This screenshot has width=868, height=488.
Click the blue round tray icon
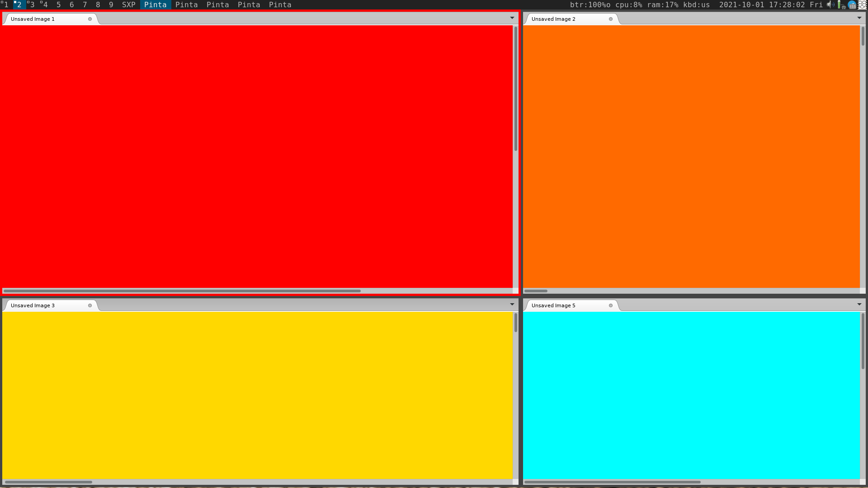pos(852,5)
